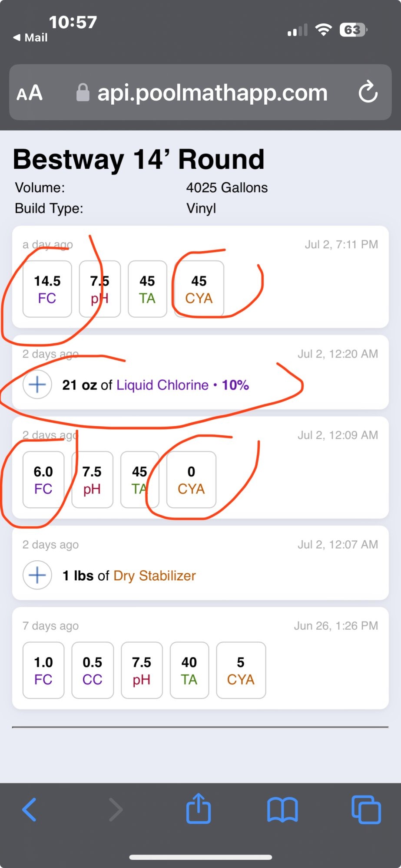Select the 6.0 FC reading tile
Screen dimensions: 401x868
coord(43,480)
